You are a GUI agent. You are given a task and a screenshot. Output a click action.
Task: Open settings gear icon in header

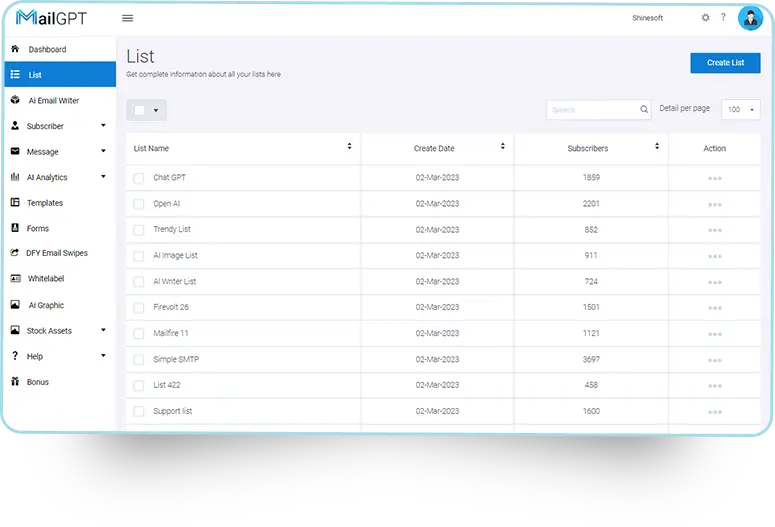(705, 18)
